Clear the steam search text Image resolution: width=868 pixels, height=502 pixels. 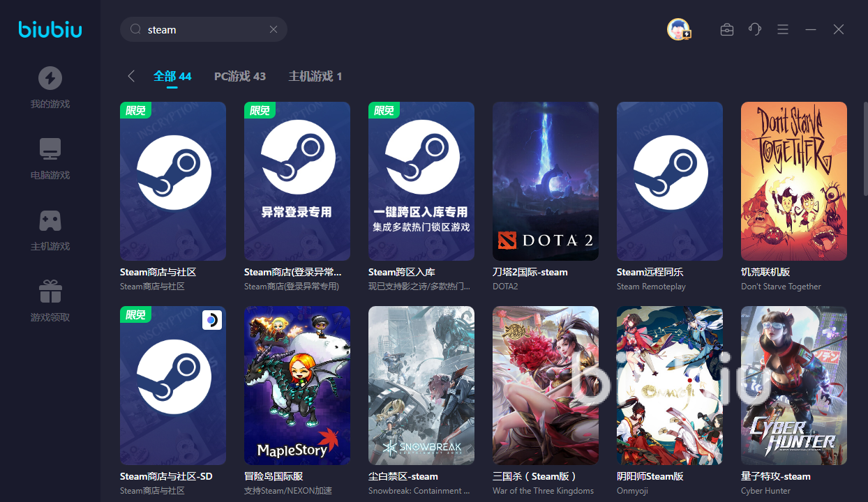tap(274, 29)
